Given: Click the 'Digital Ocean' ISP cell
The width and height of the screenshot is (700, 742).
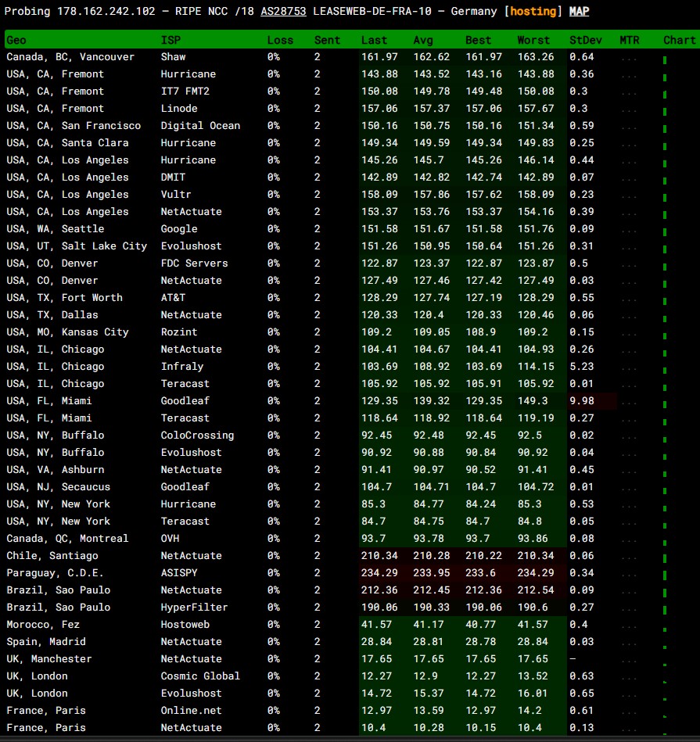Looking at the screenshot, I should coord(200,126).
